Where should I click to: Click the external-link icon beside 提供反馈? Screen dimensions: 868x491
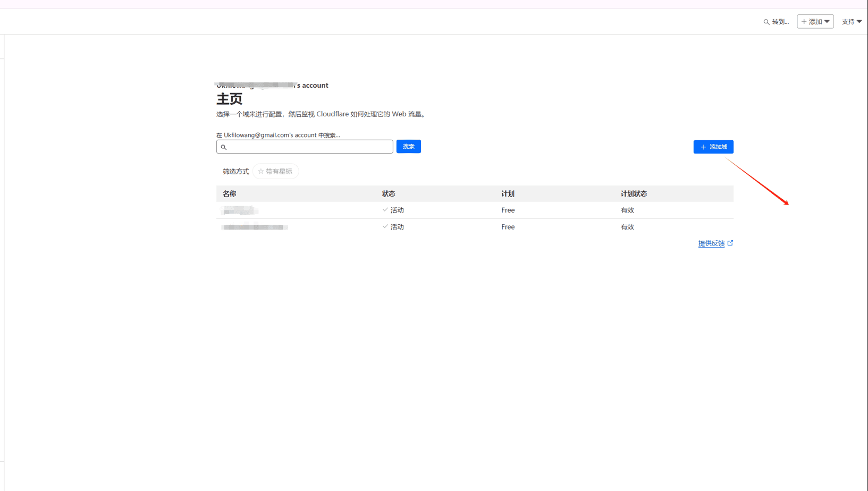(x=730, y=243)
